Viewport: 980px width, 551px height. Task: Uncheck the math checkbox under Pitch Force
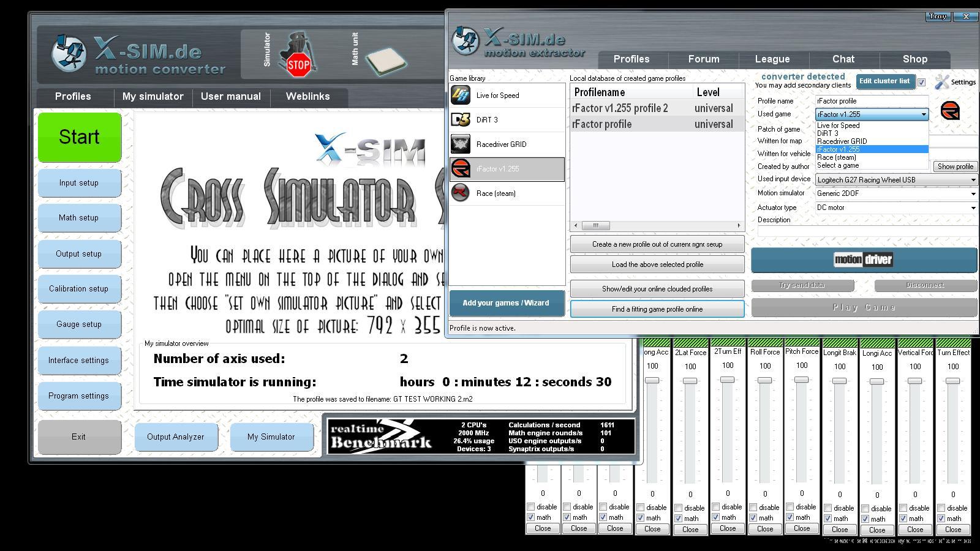790,517
